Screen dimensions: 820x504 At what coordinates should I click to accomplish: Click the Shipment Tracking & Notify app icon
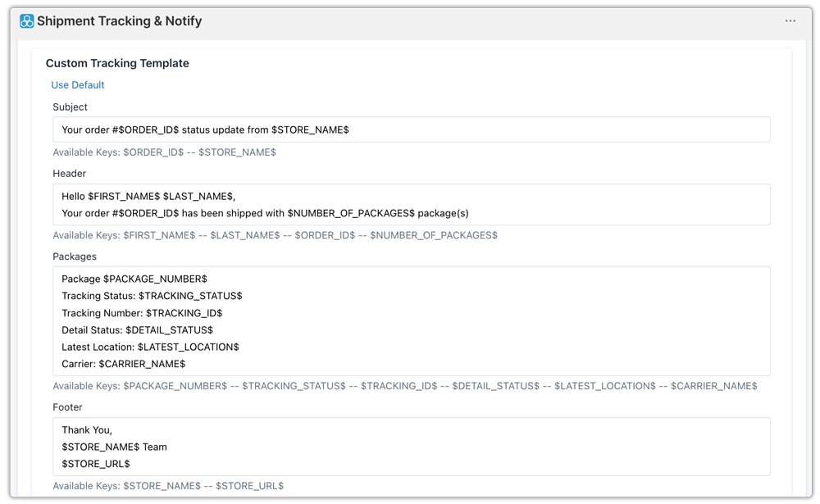(x=27, y=21)
